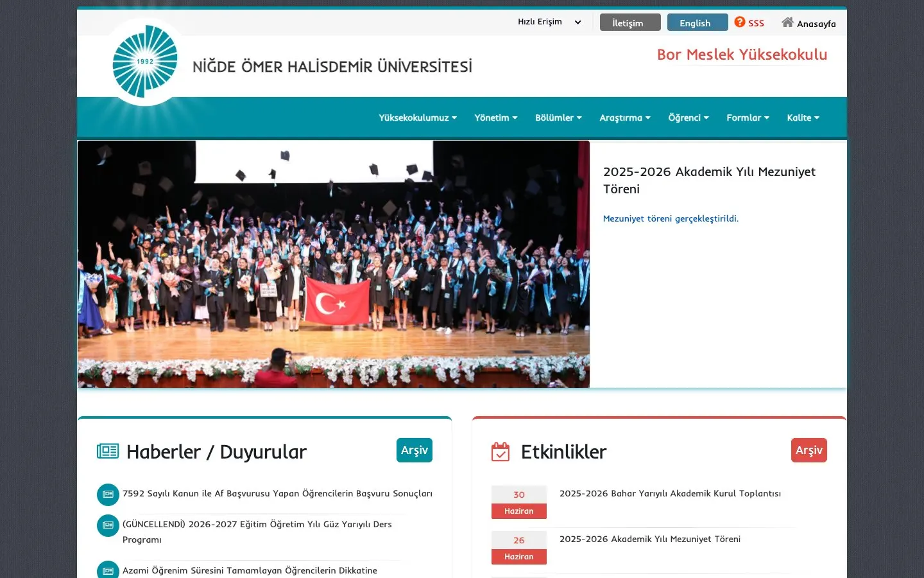Click the Anasayfa home icon
Viewport: 924px width, 578px height.
(x=787, y=22)
